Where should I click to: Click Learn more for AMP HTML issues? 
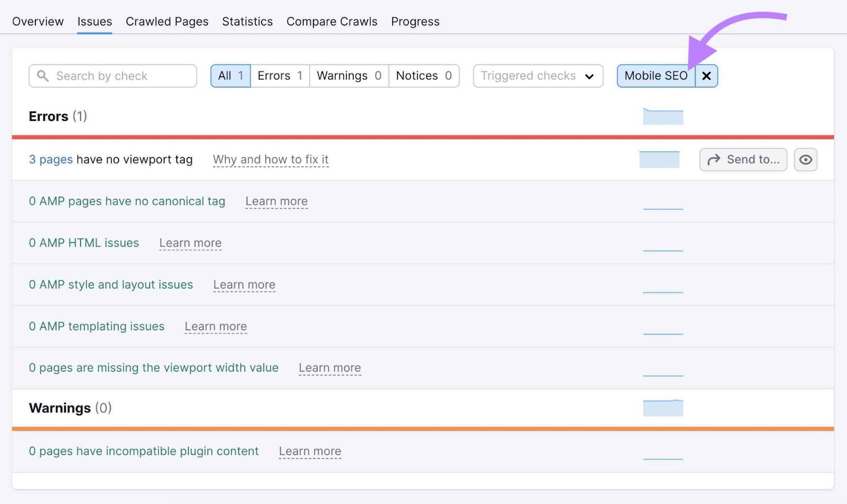pos(190,242)
